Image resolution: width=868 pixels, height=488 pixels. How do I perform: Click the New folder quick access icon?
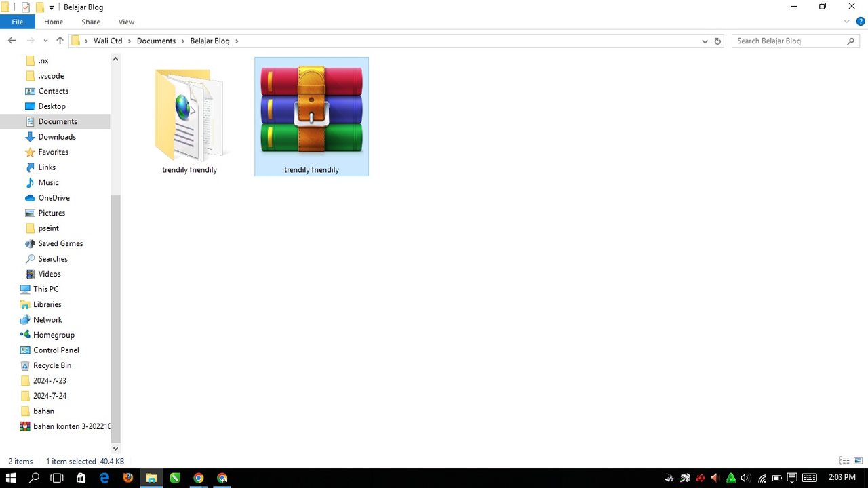tap(40, 7)
